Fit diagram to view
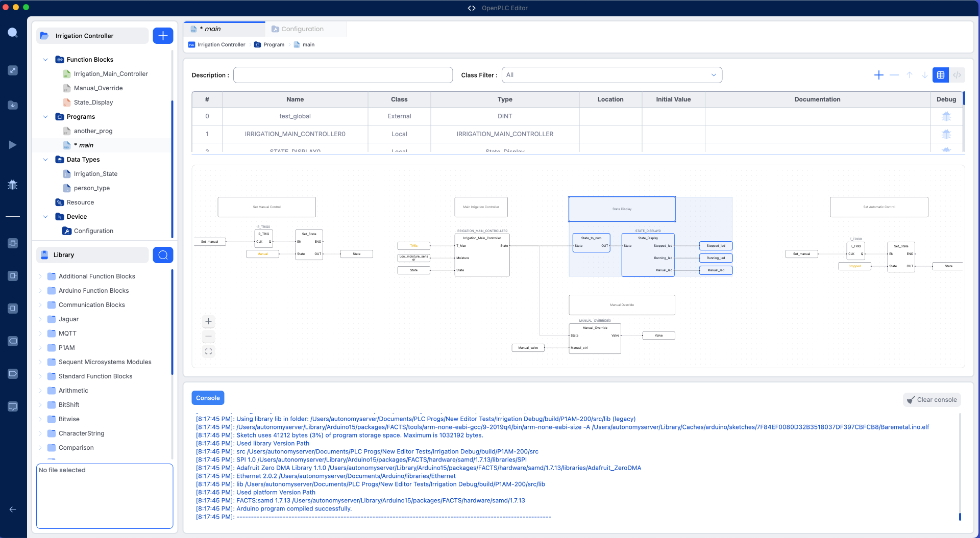 tap(208, 351)
